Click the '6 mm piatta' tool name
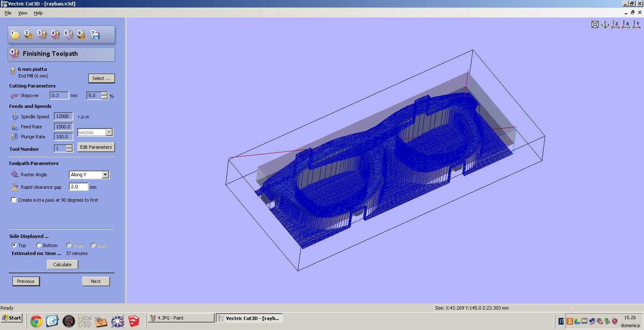This screenshot has width=644, height=330. [33, 69]
